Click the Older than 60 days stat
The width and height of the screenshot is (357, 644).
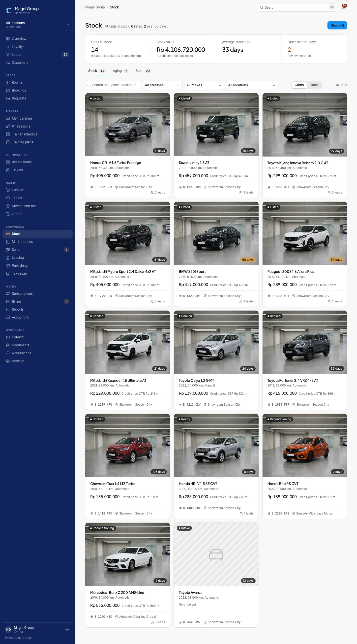point(314,49)
